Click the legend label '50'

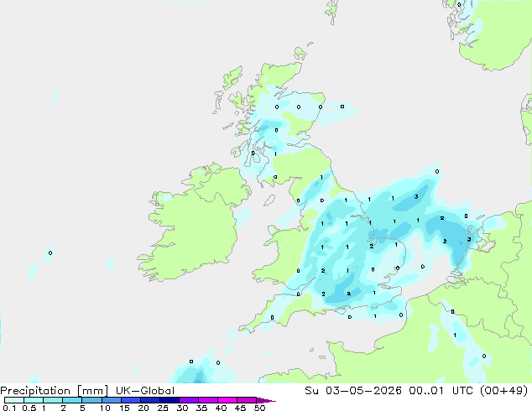[260, 408]
